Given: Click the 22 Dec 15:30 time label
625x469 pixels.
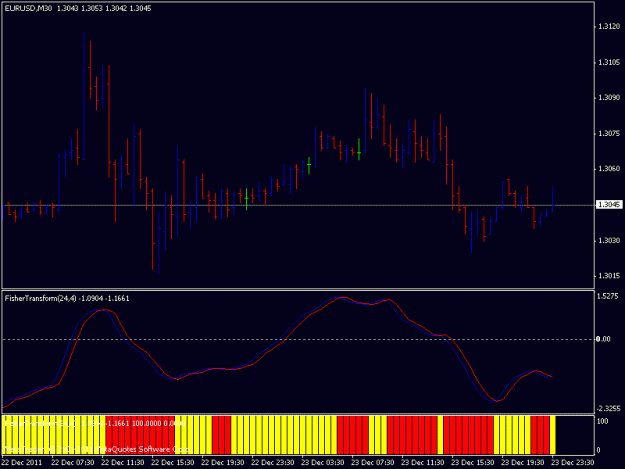Looking at the screenshot, I should pos(173,462).
